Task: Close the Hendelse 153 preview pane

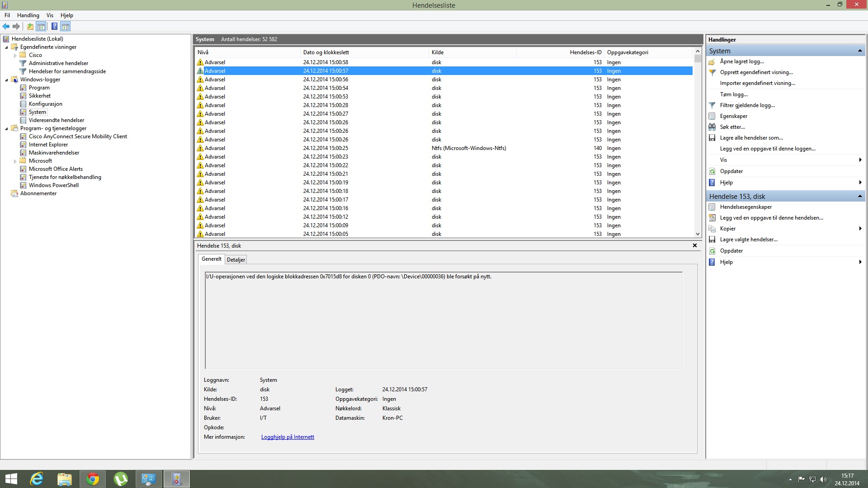Action: coord(695,246)
